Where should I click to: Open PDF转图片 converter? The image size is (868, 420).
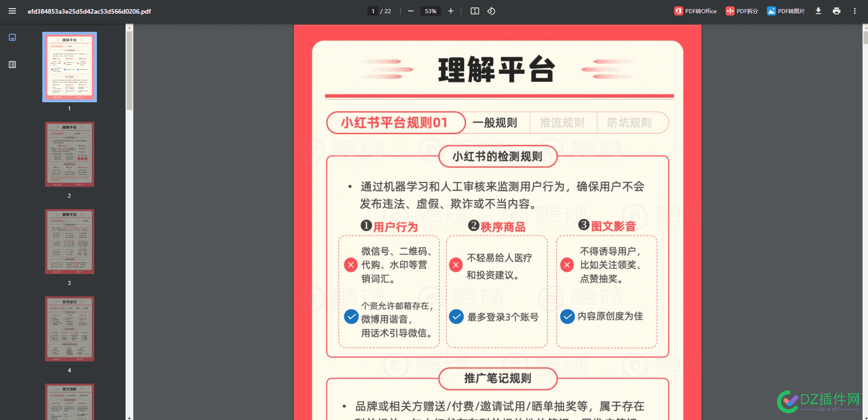point(786,11)
